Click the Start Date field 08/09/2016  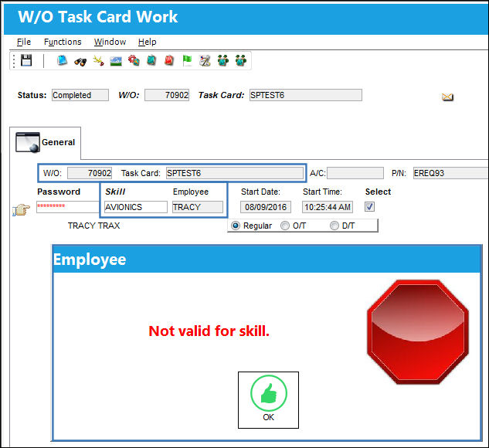[x=266, y=207]
